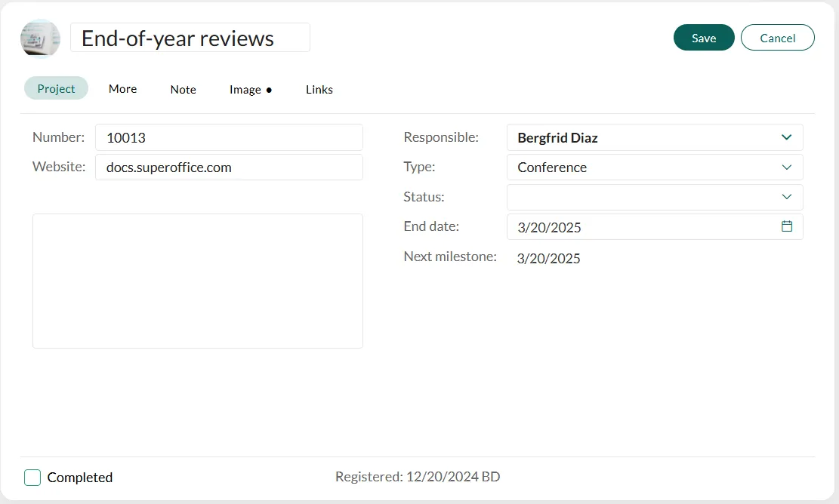Focus the Number field with 10013

pos(228,137)
